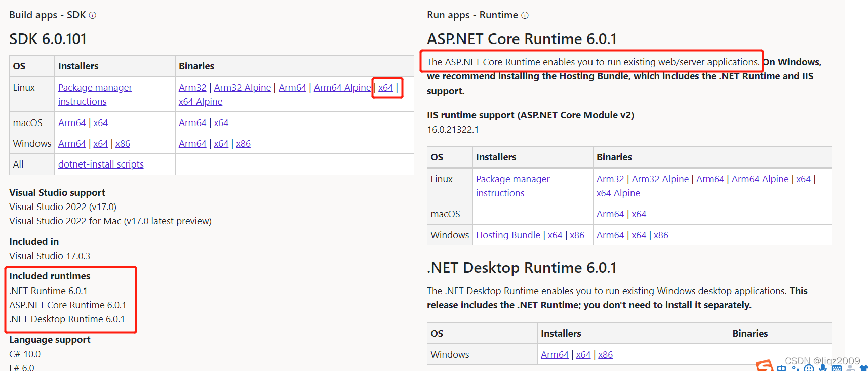Select Visual Studio 2022 for Mac preview text
The height and width of the screenshot is (371, 868).
coord(110,221)
